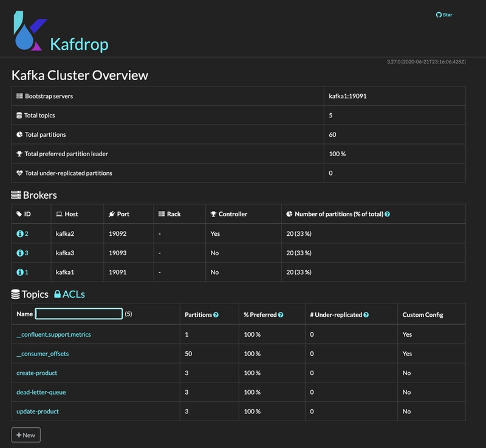Click the Kafdrop droplet logo

click(30, 30)
